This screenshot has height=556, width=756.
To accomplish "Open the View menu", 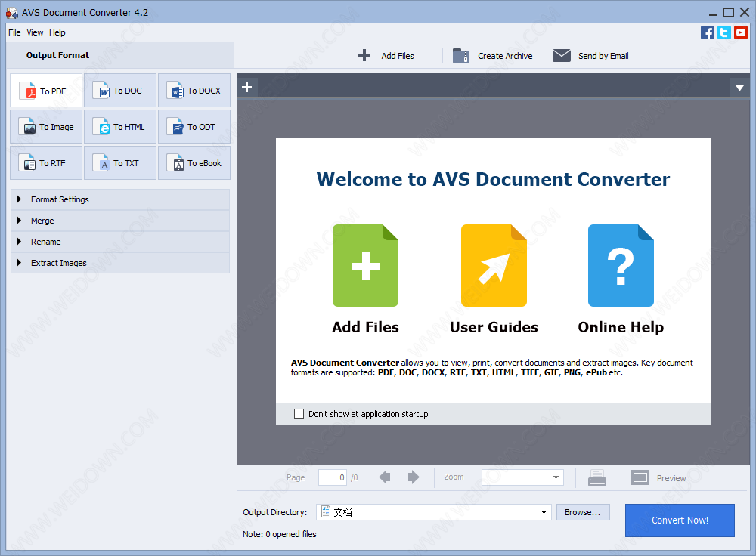I will 35,32.
